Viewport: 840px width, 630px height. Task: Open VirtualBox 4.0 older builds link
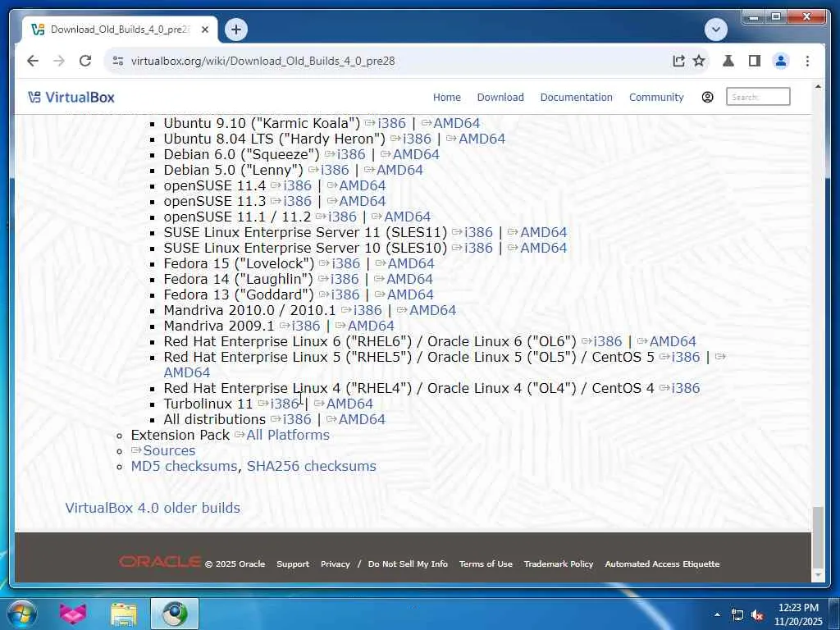click(153, 508)
